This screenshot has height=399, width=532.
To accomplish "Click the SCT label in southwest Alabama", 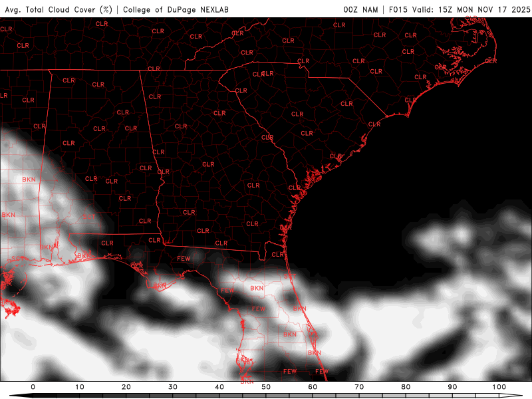I will tap(89, 217).
